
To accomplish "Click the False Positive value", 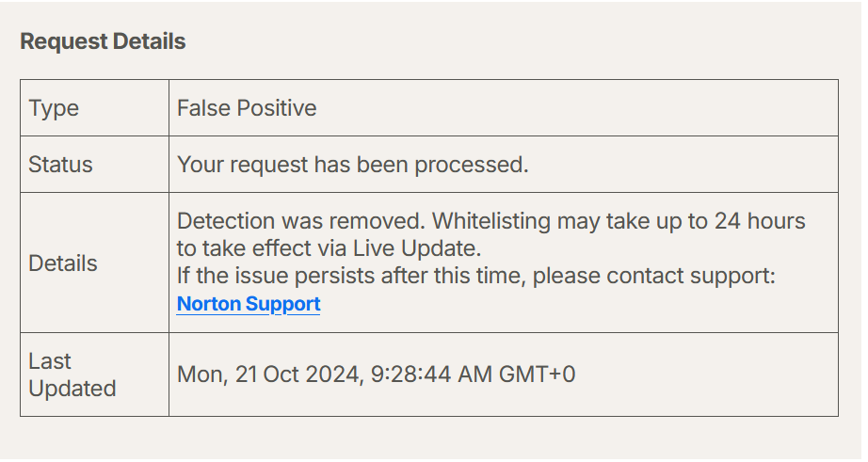I will [x=247, y=108].
